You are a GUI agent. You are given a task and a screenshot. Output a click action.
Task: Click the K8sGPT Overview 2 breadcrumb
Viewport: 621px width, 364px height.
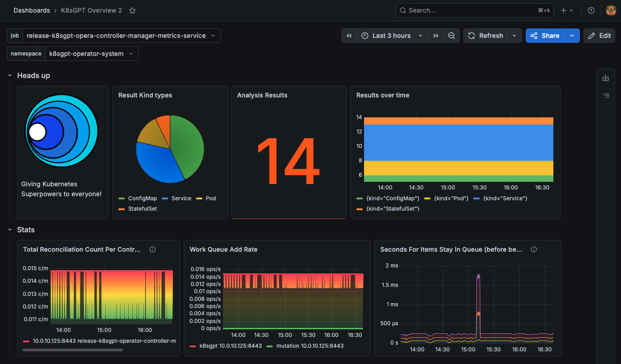(x=91, y=10)
